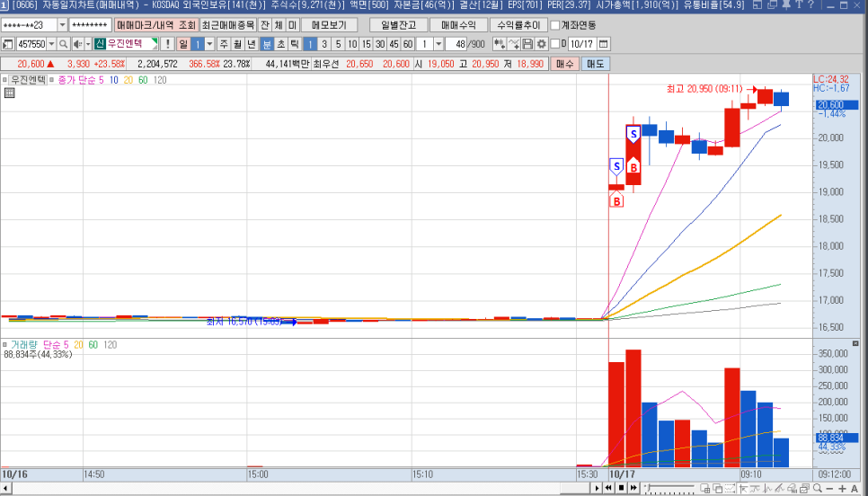The width and height of the screenshot is (868, 496).
Task: Click the exclamation mark info icon
Action: (167, 44)
